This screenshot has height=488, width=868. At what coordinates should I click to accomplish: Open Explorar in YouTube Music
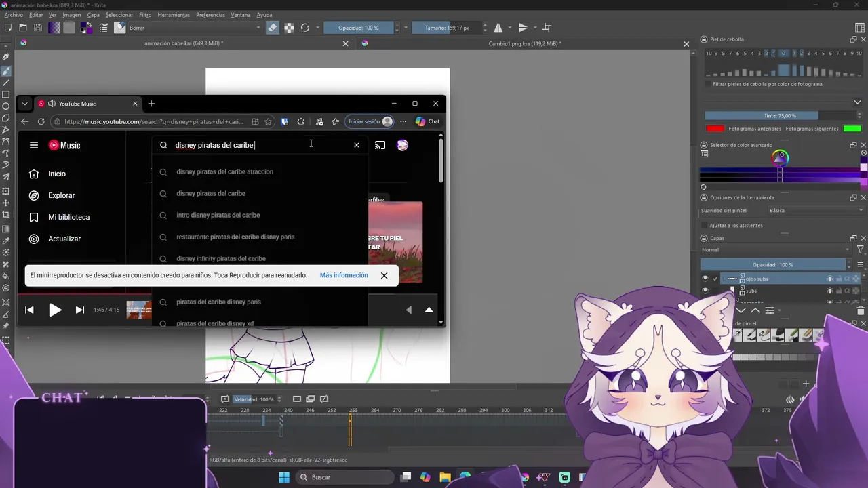pyautogui.click(x=61, y=195)
